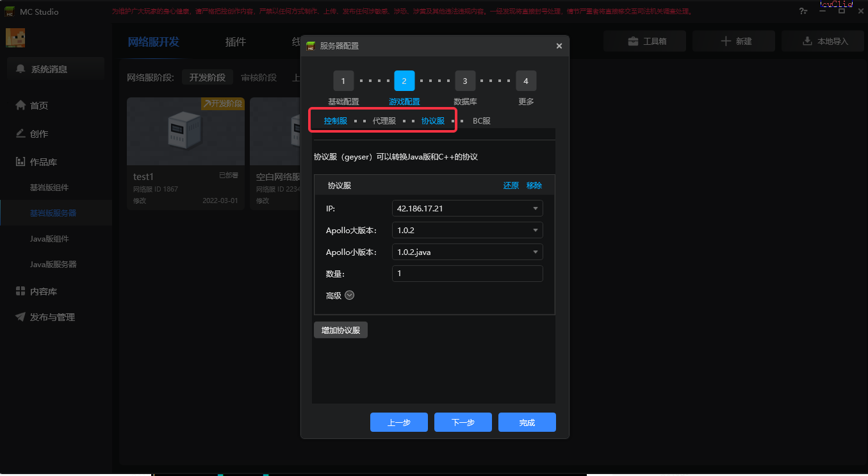868x476 pixels.
Task: Switch to 代理服 sub-tab
Action: 384,120
